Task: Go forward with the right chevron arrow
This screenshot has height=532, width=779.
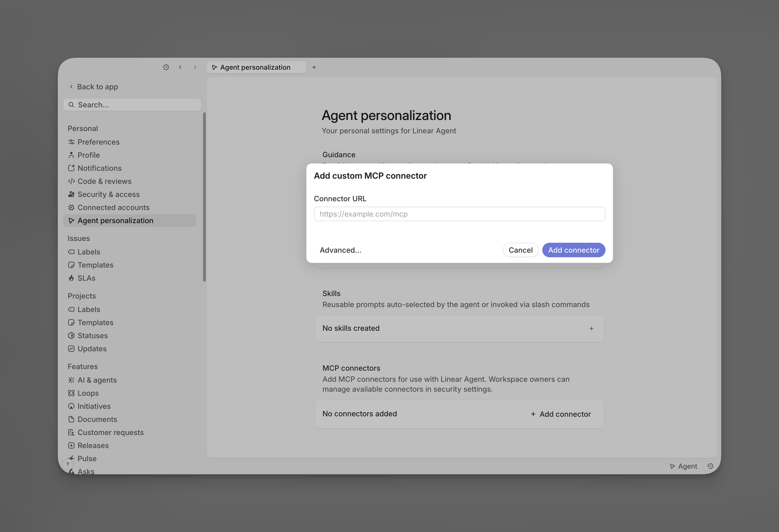Action: [x=195, y=67]
